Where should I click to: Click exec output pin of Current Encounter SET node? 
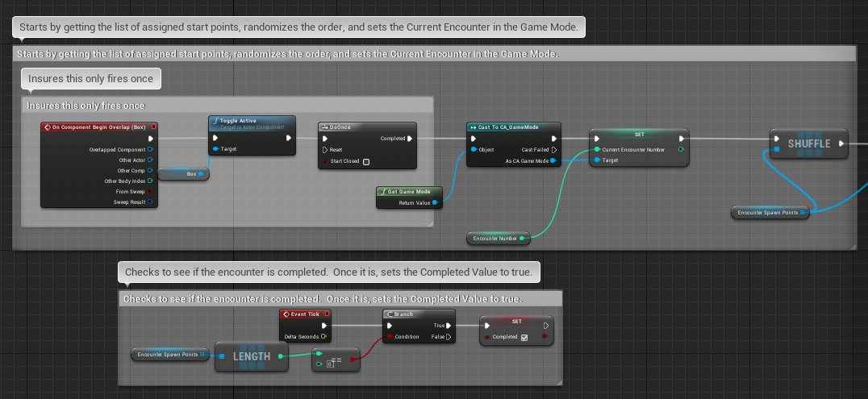point(682,139)
